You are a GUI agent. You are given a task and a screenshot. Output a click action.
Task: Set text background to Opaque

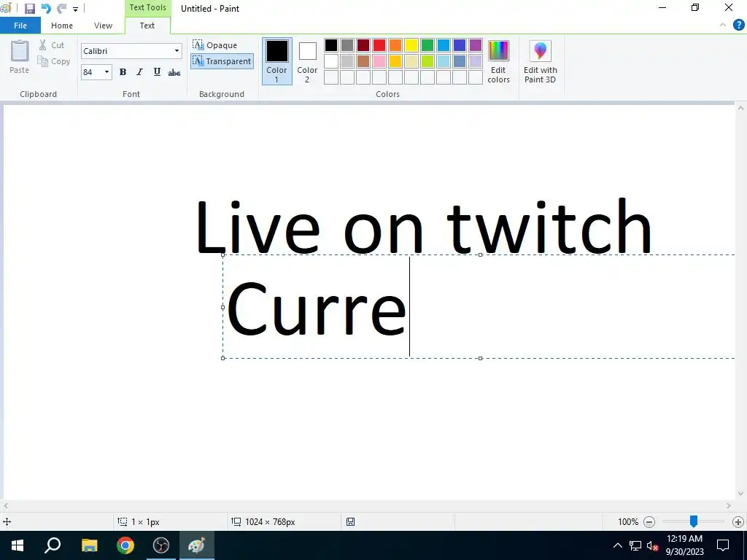point(215,45)
